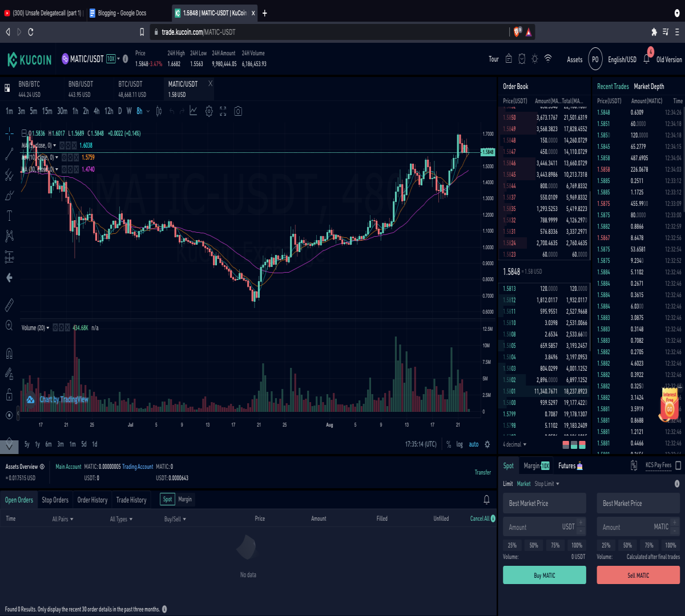
Task: Click Cancel All orders
Action: coord(479,518)
